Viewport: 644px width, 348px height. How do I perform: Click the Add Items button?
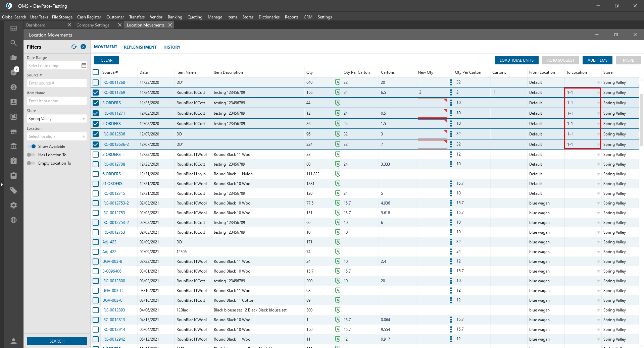pyautogui.click(x=597, y=60)
